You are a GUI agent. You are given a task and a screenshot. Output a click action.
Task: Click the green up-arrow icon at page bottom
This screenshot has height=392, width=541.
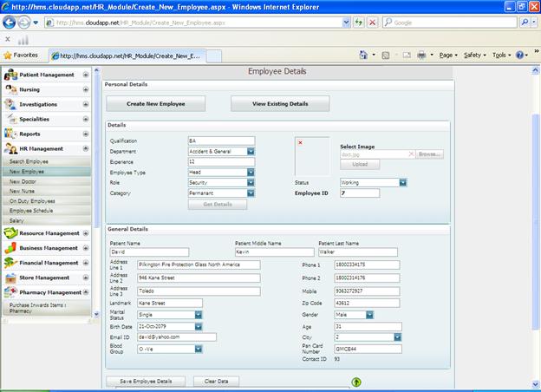click(x=356, y=382)
